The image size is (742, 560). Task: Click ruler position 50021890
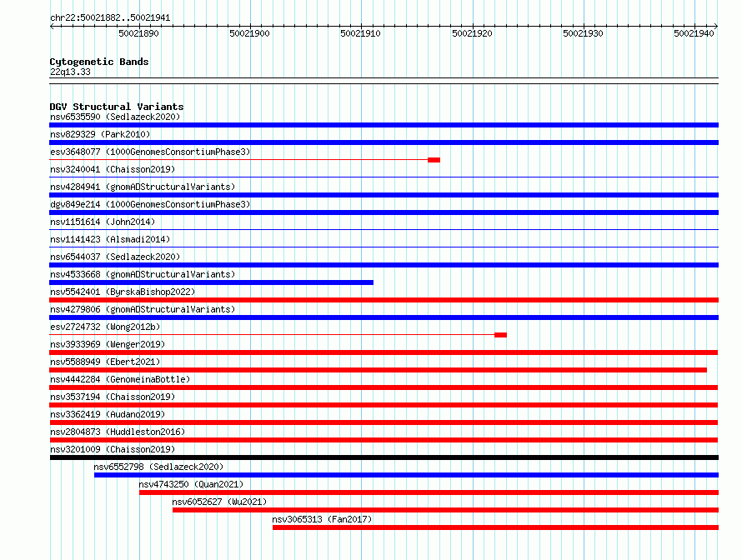(x=138, y=33)
